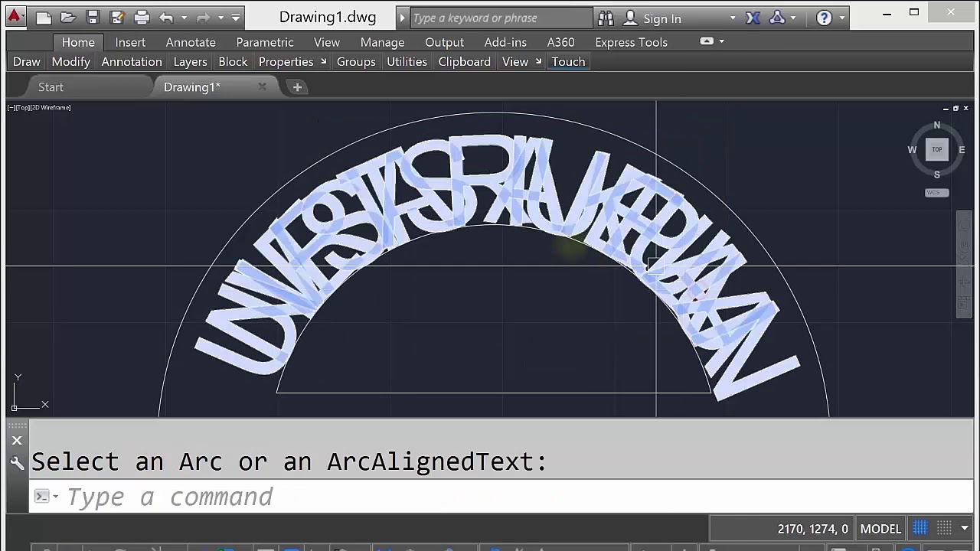Click the coordinates readout 2170, 1274, 0
The image size is (980, 551).
(812, 529)
